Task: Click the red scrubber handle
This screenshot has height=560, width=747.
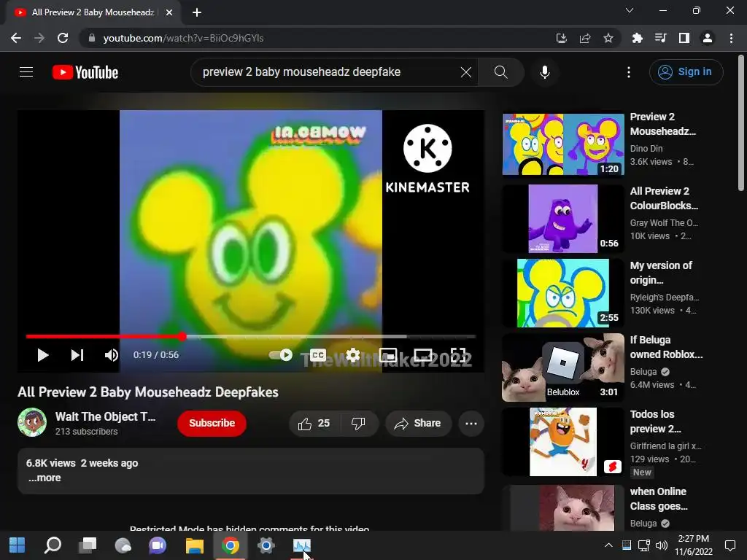Action: click(x=182, y=337)
